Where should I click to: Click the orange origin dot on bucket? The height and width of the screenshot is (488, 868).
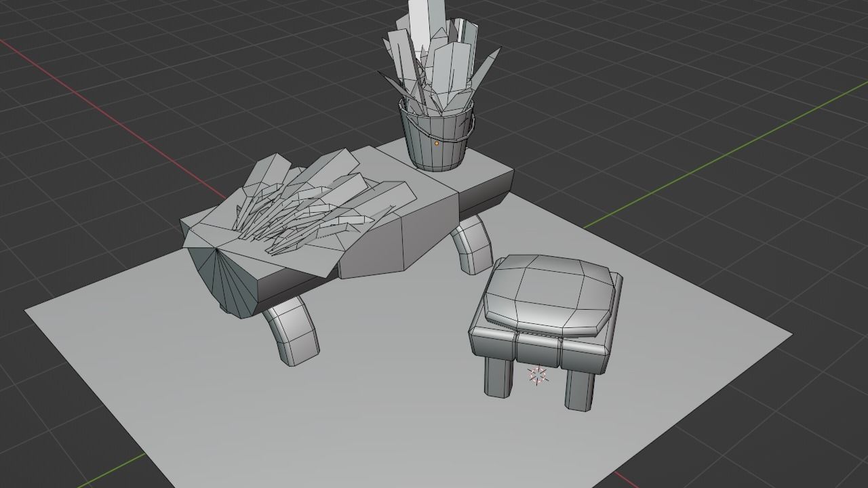click(436, 143)
